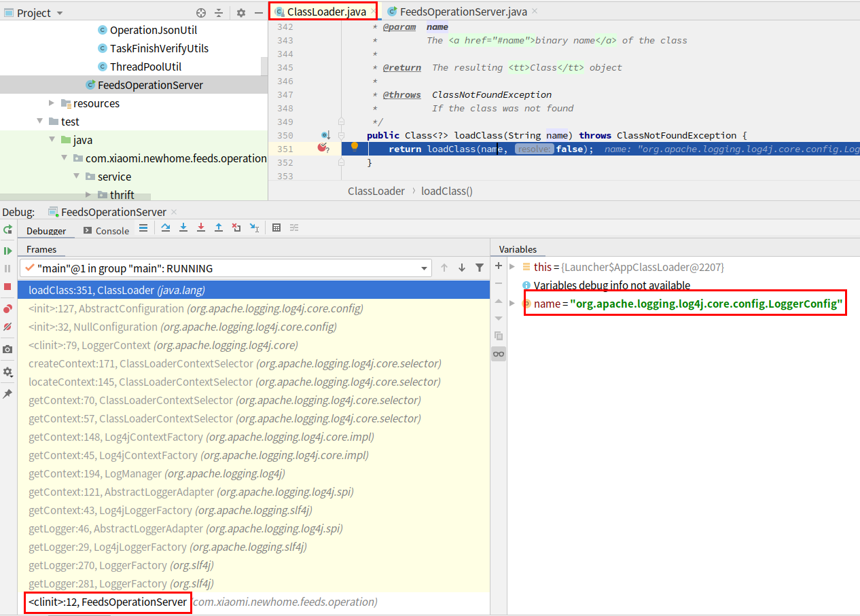Click the camera thread dump icon
The width and height of the screenshot is (860, 616).
(x=7, y=349)
